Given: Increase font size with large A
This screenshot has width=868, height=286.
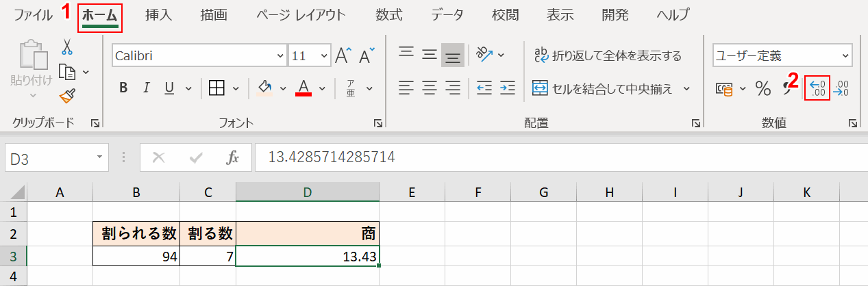Looking at the screenshot, I should click(343, 56).
